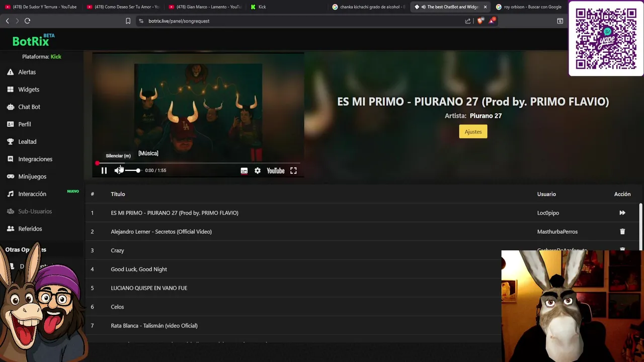The height and width of the screenshot is (362, 644).
Task: Switch to De Sudor Y Ternura tab
Action: (x=41, y=7)
